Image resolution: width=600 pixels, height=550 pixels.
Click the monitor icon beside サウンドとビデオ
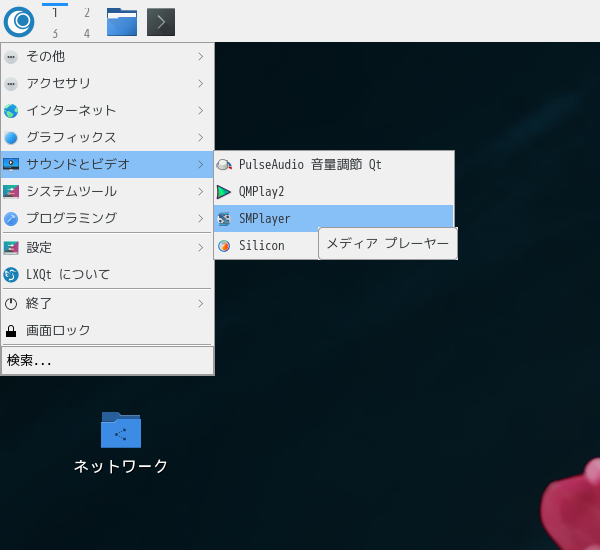pos(11,165)
